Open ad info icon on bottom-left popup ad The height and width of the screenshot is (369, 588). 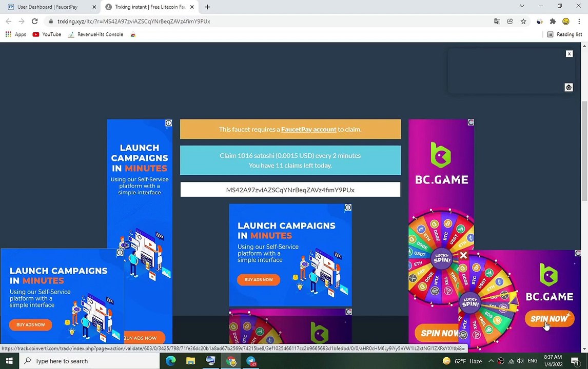click(120, 253)
